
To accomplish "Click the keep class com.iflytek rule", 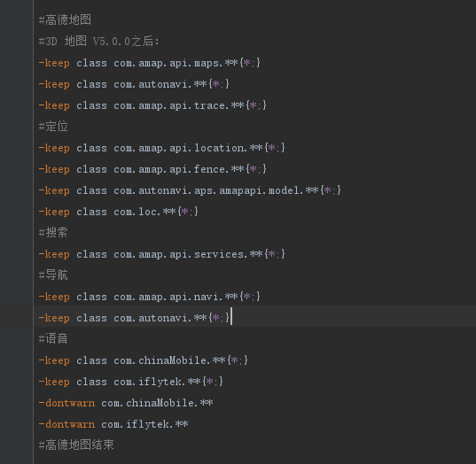I will [x=131, y=382].
